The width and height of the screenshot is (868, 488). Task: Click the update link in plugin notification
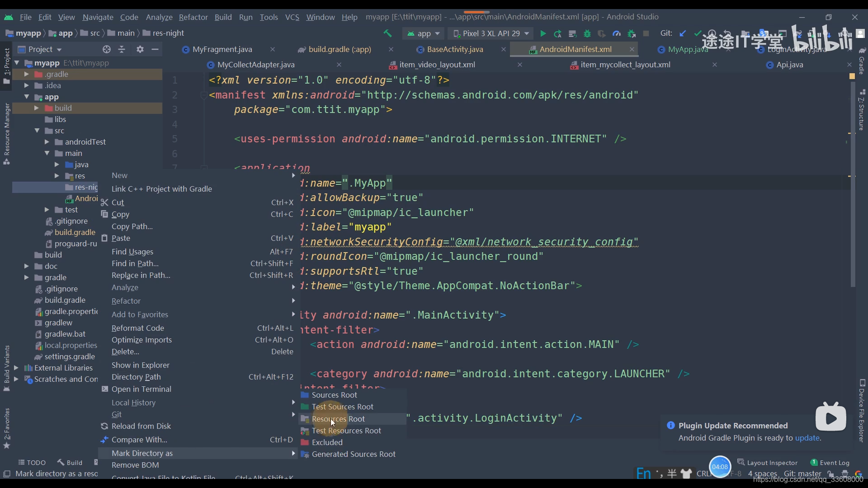pyautogui.click(x=807, y=438)
